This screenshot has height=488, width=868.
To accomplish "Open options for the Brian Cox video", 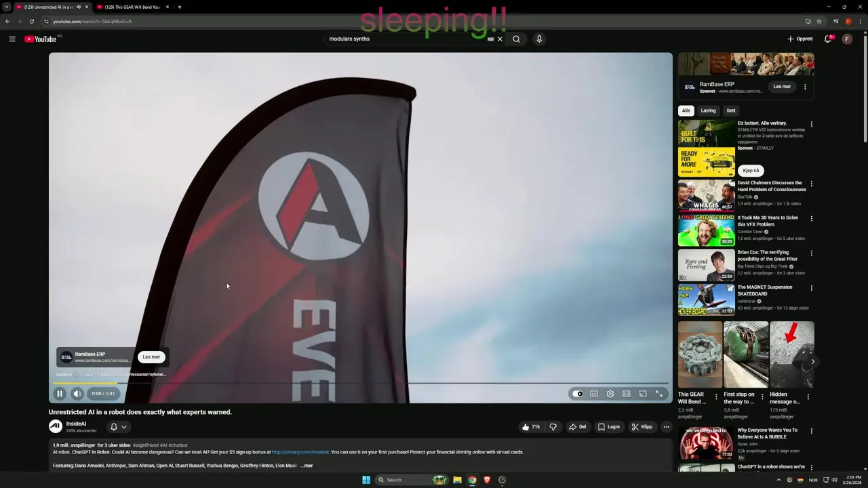I will click(x=811, y=253).
